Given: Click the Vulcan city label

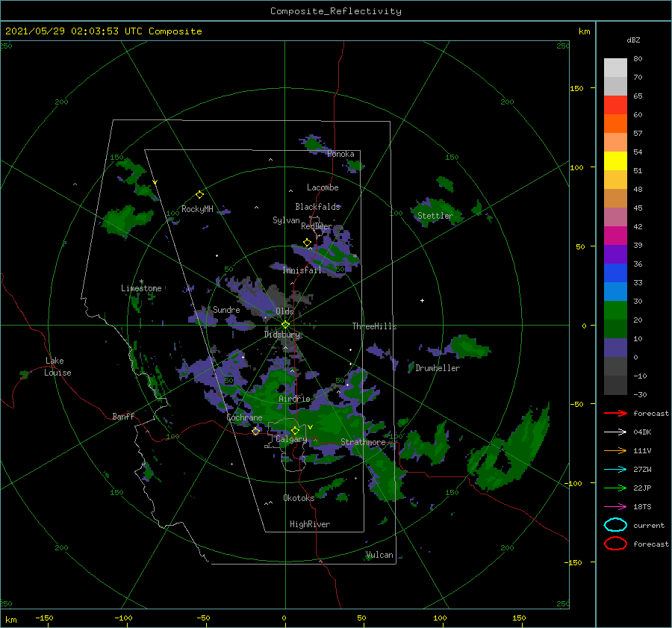Looking at the screenshot, I should tap(380, 555).
